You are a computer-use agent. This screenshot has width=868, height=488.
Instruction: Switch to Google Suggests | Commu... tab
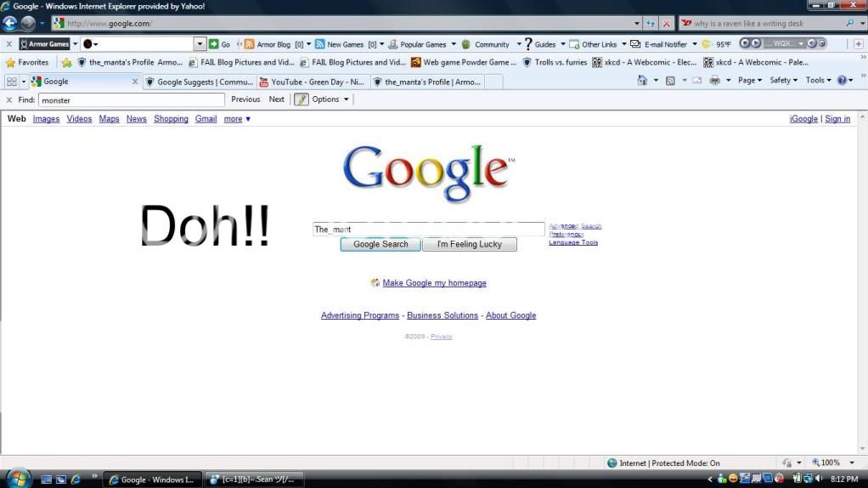click(200, 82)
